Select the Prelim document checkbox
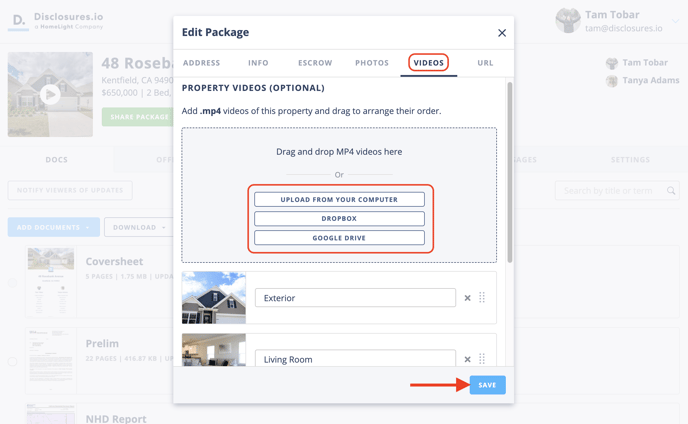Screen dimensions: 688x424 pos(12,361)
